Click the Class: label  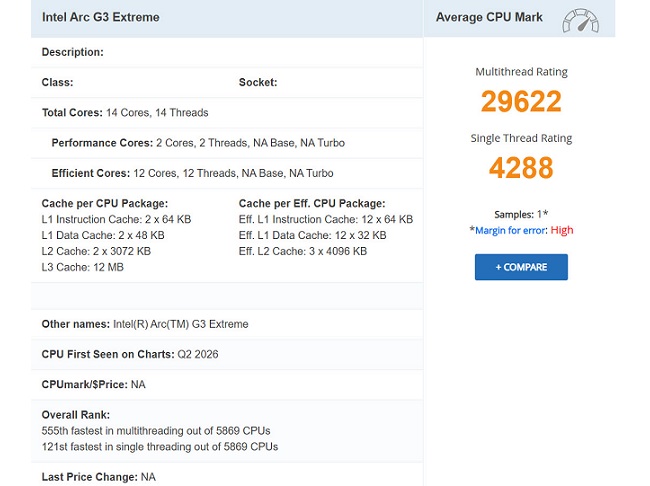pos(57,83)
